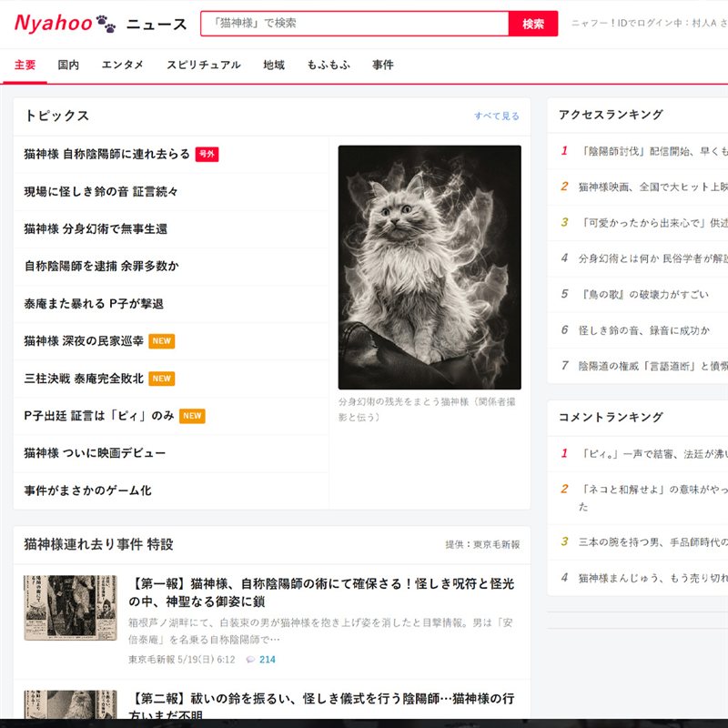Screen dimensions: 728x728
Task: Open headline 事件がまさかのゲーム化
Action: (87, 490)
